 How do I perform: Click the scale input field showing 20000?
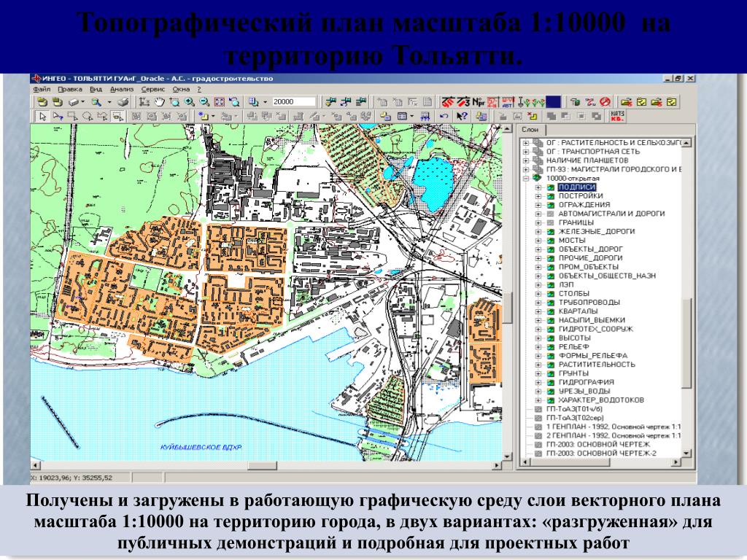(x=293, y=102)
